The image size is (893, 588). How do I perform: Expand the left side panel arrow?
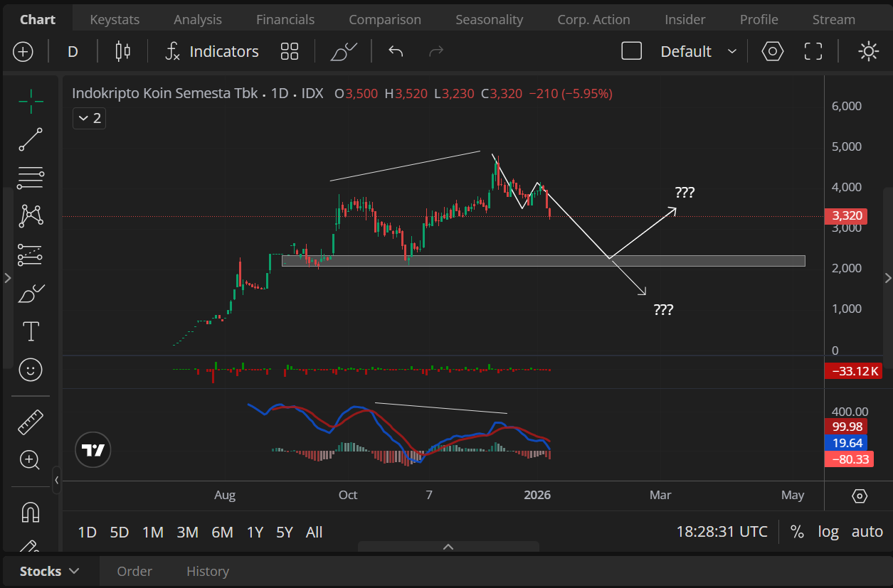(x=7, y=278)
